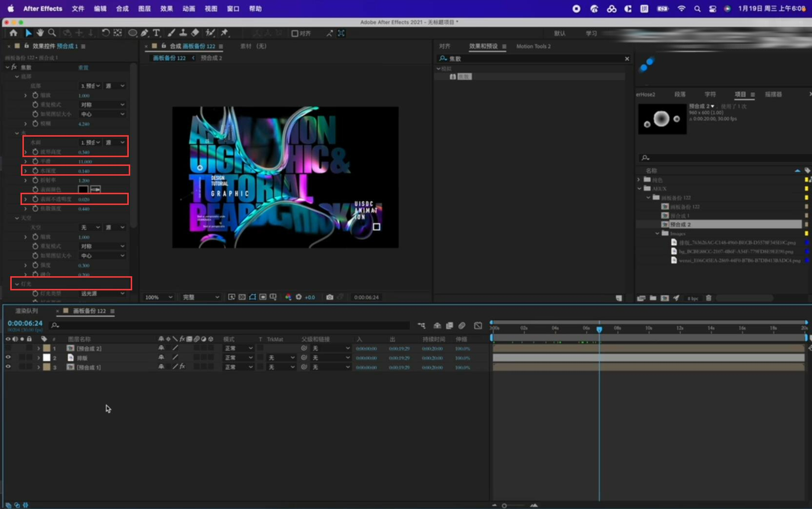Create a new composition in the Project panel
The image size is (812, 509).
coord(664,298)
